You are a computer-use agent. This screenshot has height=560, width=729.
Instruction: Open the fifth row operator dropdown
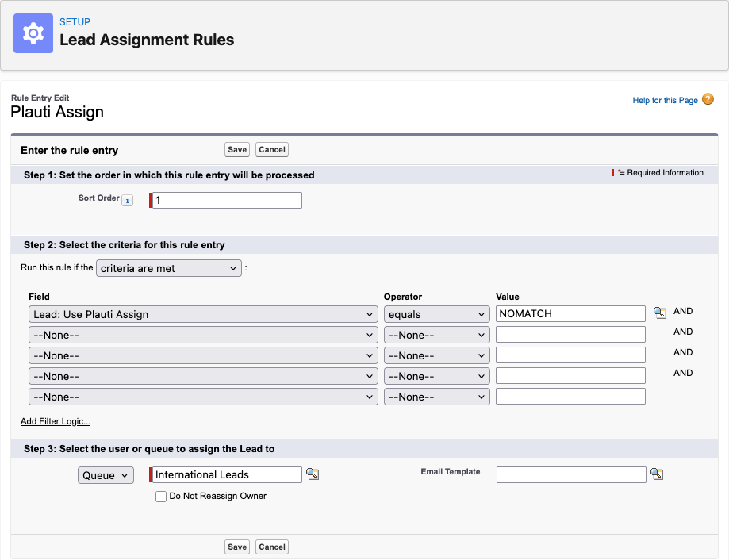(436, 397)
